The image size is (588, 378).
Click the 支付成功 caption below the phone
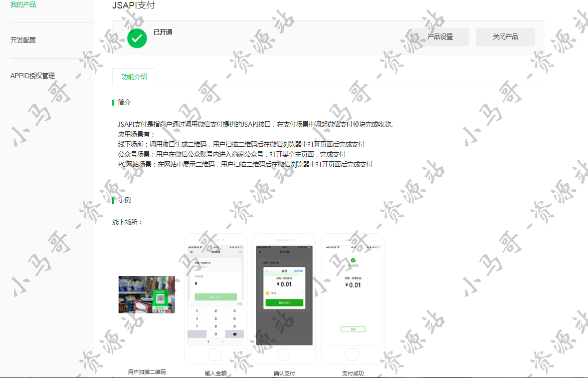coord(353,373)
